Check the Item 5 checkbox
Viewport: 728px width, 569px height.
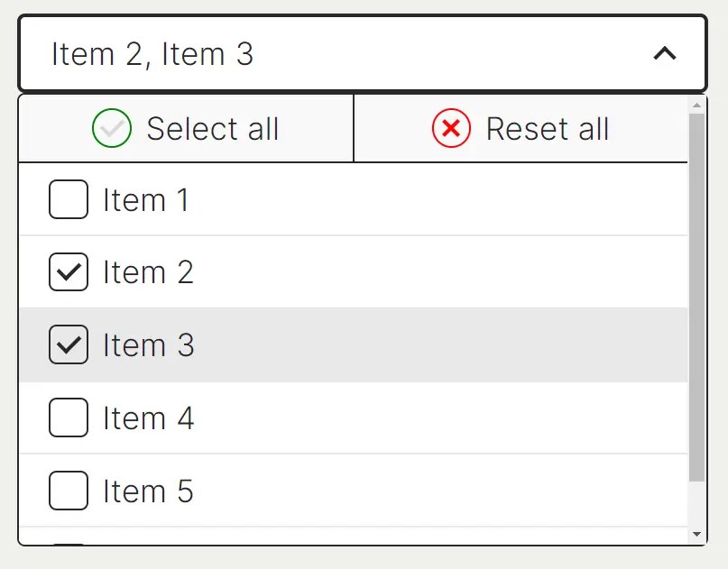point(69,491)
